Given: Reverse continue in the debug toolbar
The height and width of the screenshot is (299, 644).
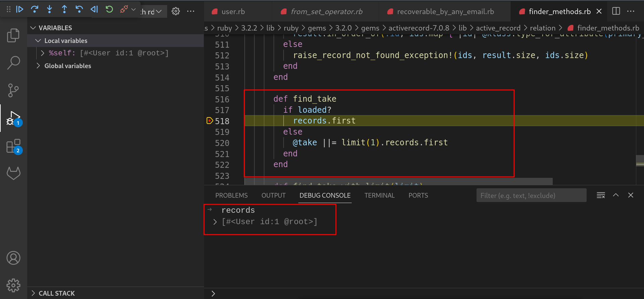Looking at the screenshot, I should pyautogui.click(x=94, y=9).
